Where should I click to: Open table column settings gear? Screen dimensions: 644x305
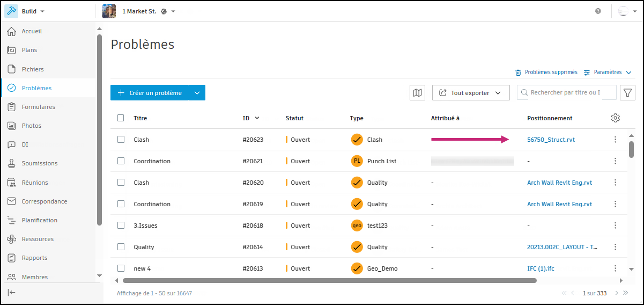(x=615, y=118)
